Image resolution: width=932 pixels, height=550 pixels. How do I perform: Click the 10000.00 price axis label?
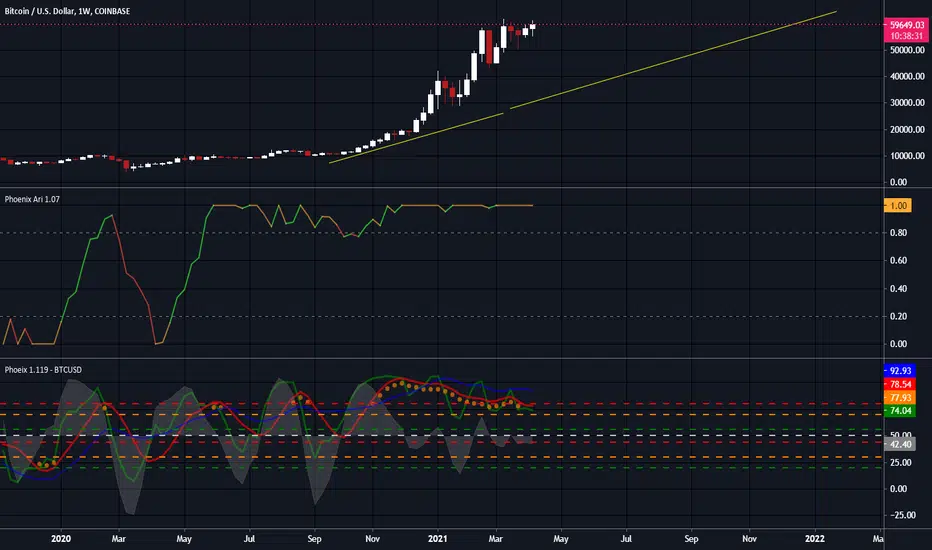[907, 156]
